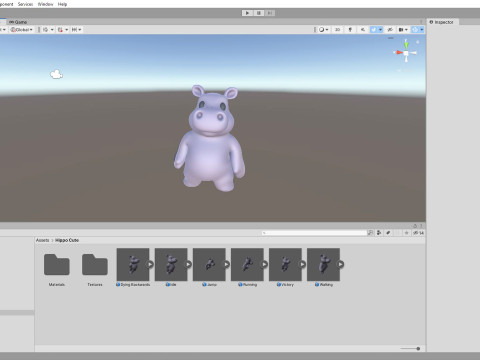Toggle 2D view mode
This screenshot has width=480, height=360.
coord(337,30)
